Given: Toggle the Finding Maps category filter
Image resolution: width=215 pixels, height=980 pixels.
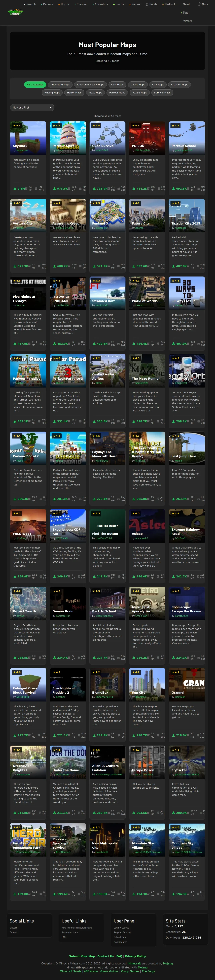Looking at the screenshot, I should 52,92.
